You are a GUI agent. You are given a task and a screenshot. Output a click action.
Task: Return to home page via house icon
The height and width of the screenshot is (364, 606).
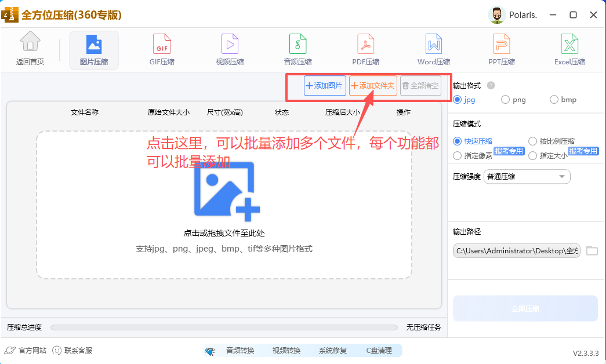tap(30, 49)
